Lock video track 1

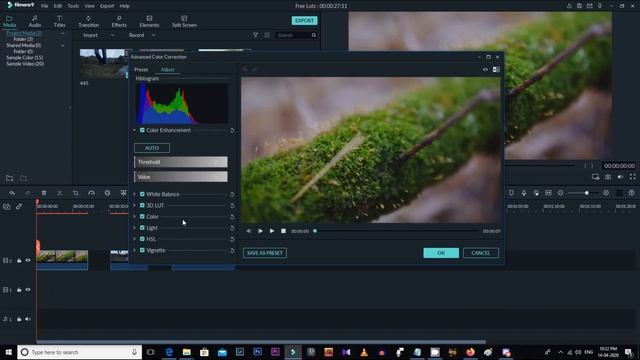(19, 290)
